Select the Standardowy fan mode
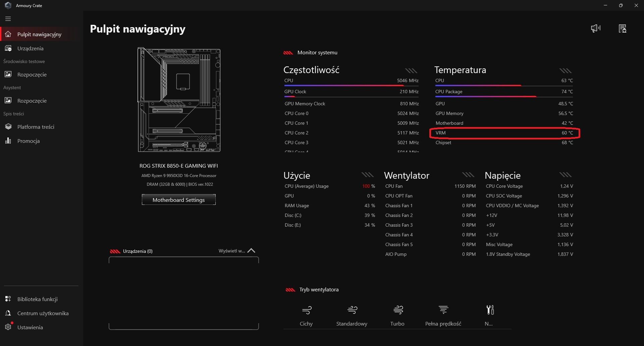The image size is (644, 346). pos(352,315)
